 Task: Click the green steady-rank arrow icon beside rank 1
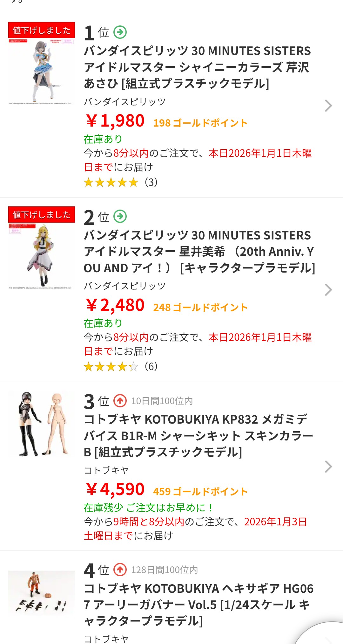(120, 32)
